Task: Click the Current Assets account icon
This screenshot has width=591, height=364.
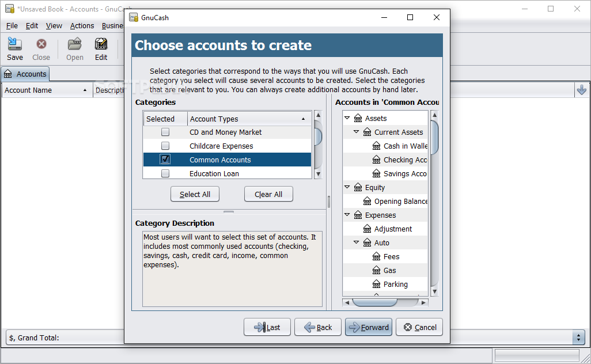Action: pyautogui.click(x=367, y=132)
